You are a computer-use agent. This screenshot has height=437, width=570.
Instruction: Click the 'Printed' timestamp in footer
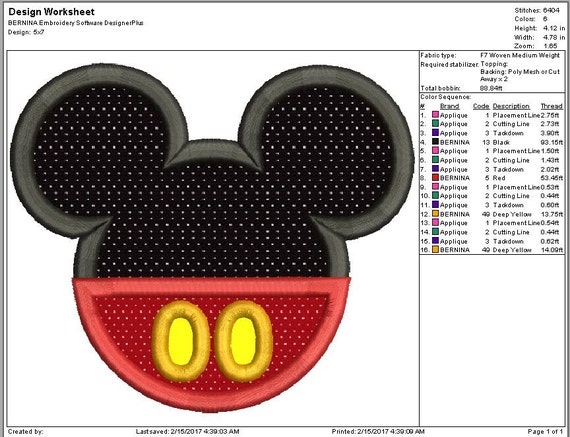click(x=378, y=432)
